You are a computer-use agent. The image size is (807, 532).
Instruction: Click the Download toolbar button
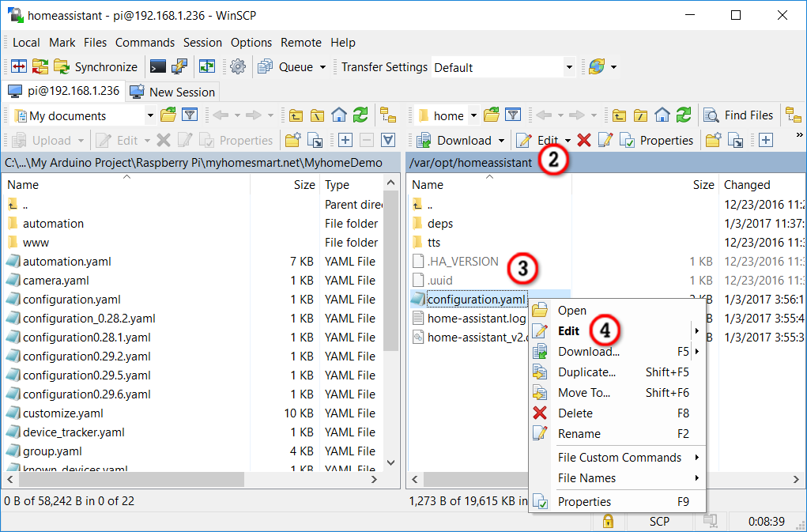[454, 141]
